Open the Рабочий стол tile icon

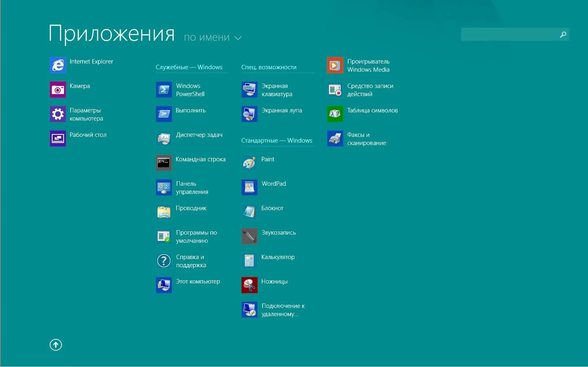(x=58, y=138)
